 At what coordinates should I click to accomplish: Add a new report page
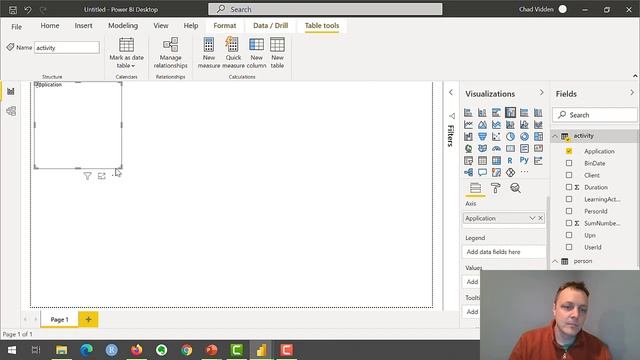(x=88, y=320)
